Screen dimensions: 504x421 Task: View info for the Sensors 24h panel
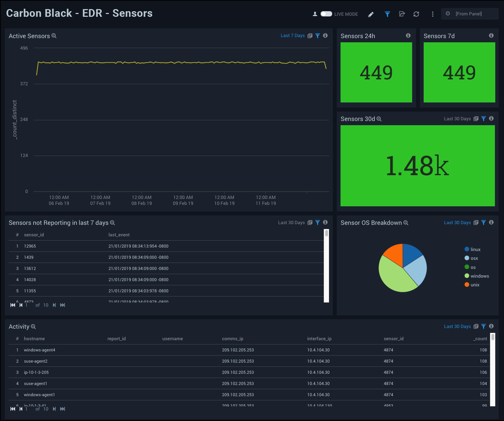pyautogui.click(x=408, y=35)
